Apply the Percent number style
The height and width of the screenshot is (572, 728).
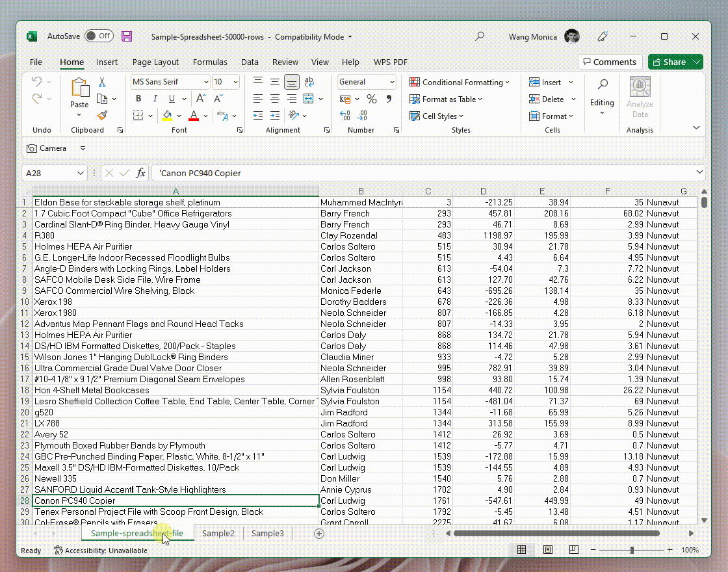(x=371, y=99)
